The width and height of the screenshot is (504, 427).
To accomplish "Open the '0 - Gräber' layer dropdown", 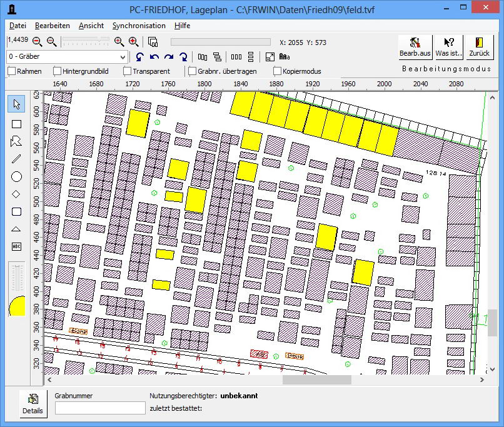I will 122,57.
